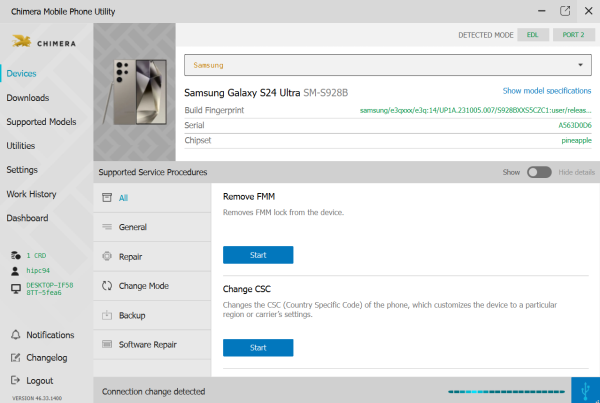
Task: Click the DESKTOP-IF58 machine name
Action: tap(50, 289)
